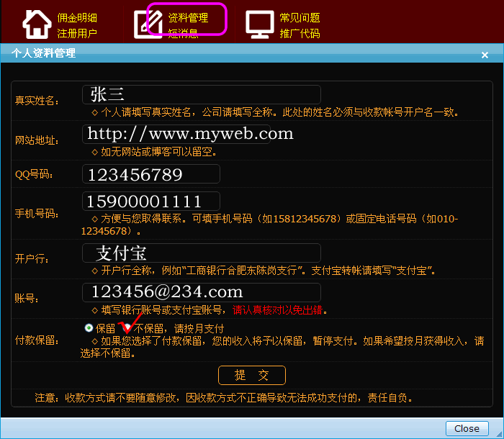Click the 开户行全称 hint text

(x=269, y=271)
